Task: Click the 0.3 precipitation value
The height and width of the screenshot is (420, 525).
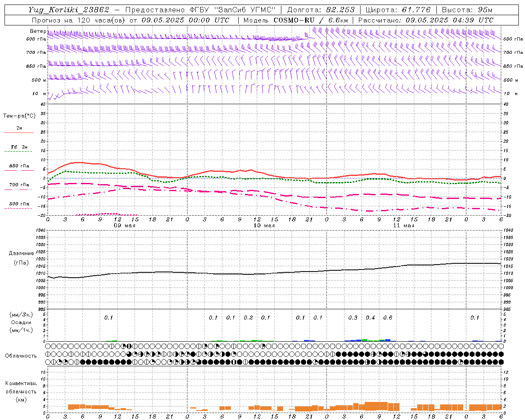Action: click(x=353, y=317)
